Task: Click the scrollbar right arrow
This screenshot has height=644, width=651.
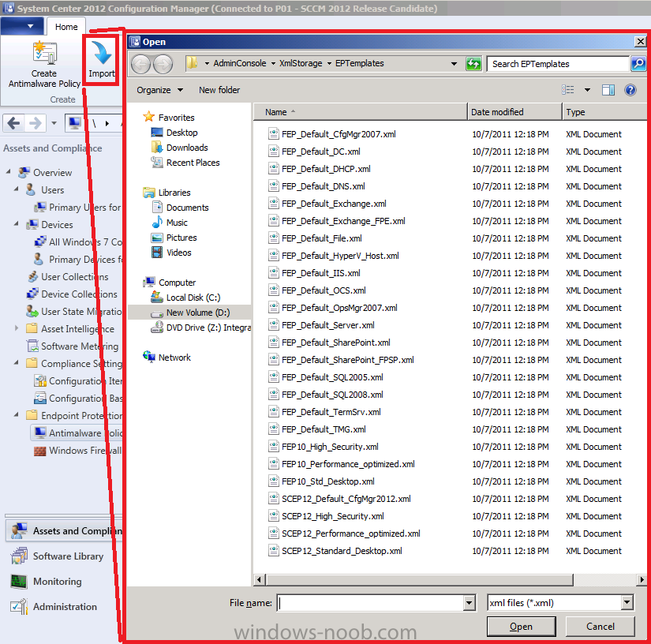Action: [x=642, y=579]
